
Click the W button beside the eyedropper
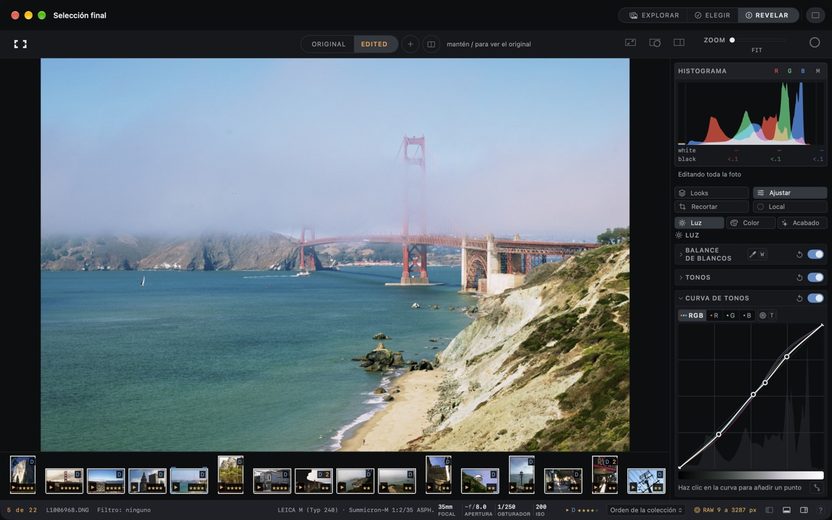762,254
